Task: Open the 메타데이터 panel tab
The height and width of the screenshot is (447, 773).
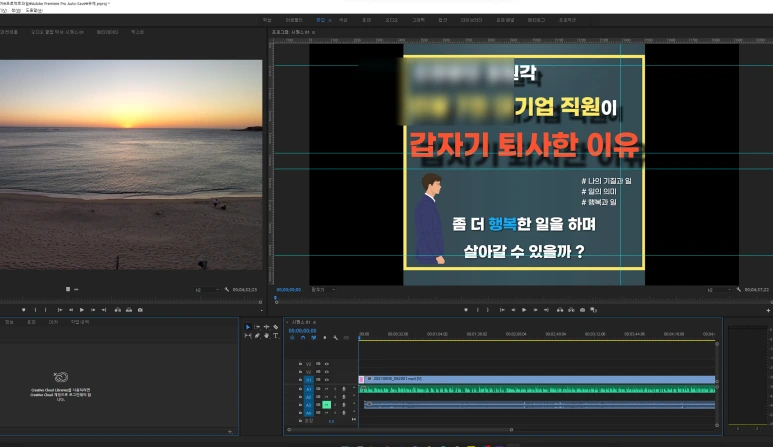Action: click(x=107, y=32)
